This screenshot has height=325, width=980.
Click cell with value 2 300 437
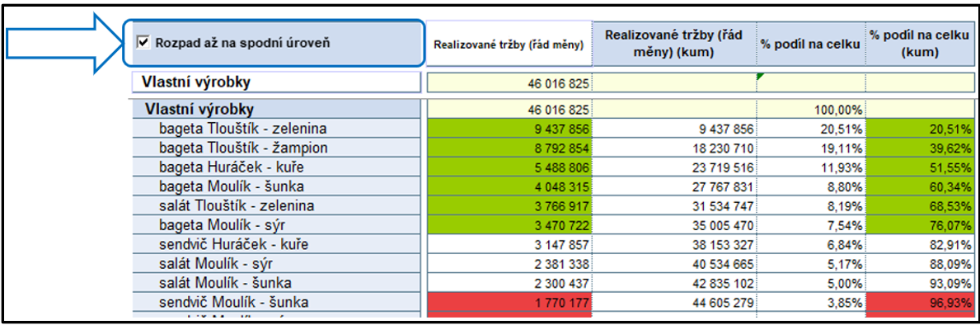click(509, 283)
